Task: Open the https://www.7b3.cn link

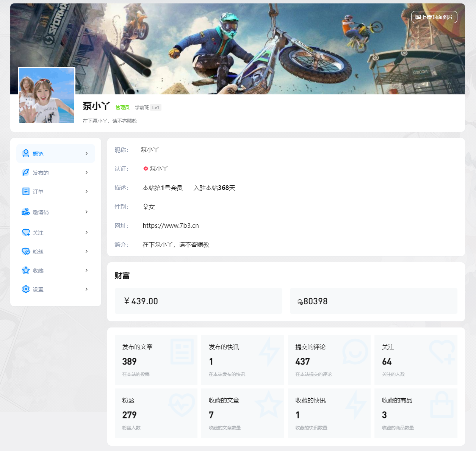Action: (x=171, y=225)
